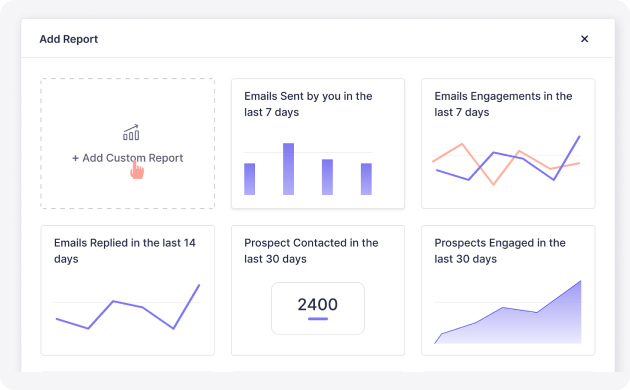Screen dimensions: 630x390
Task: Click the Emails Sent by you title text
Action: click(308, 104)
